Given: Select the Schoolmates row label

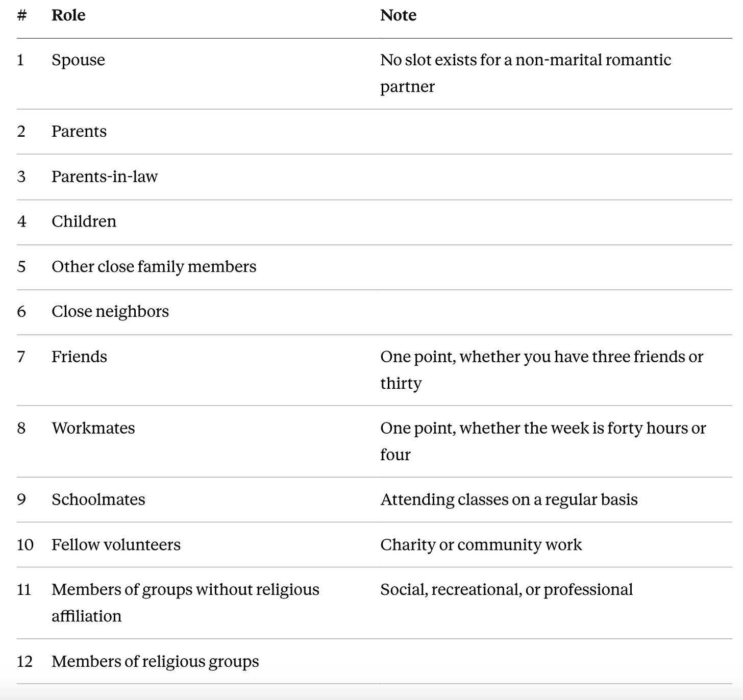Looking at the screenshot, I should [98, 499].
